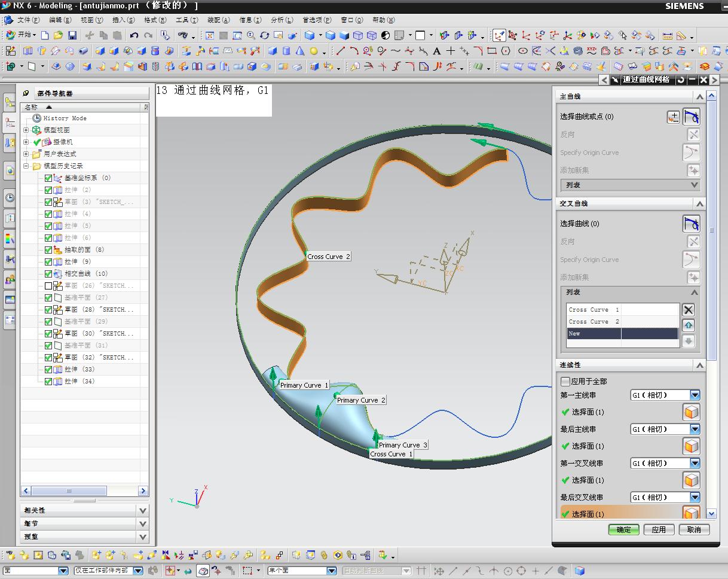This screenshot has width=728, height=579.
Task: Open the 文件(F) menu
Action: coord(29,20)
